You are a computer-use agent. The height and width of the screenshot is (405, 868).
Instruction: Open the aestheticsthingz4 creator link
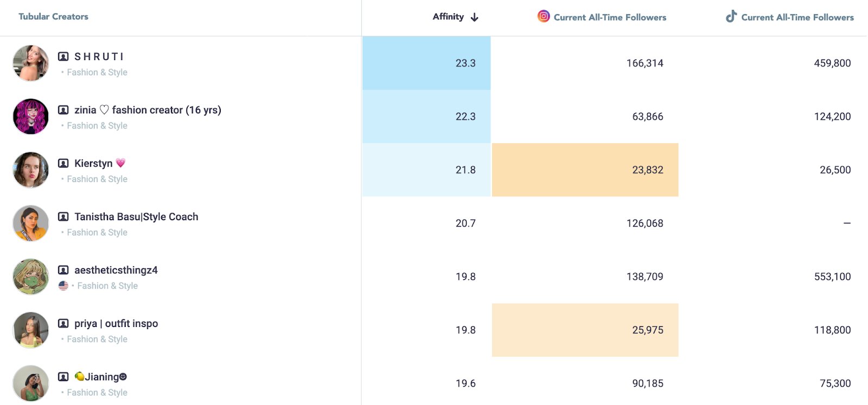point(116,270)
